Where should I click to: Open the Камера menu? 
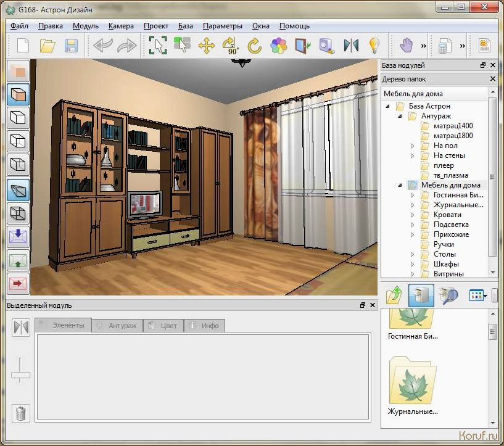(121, 26)
